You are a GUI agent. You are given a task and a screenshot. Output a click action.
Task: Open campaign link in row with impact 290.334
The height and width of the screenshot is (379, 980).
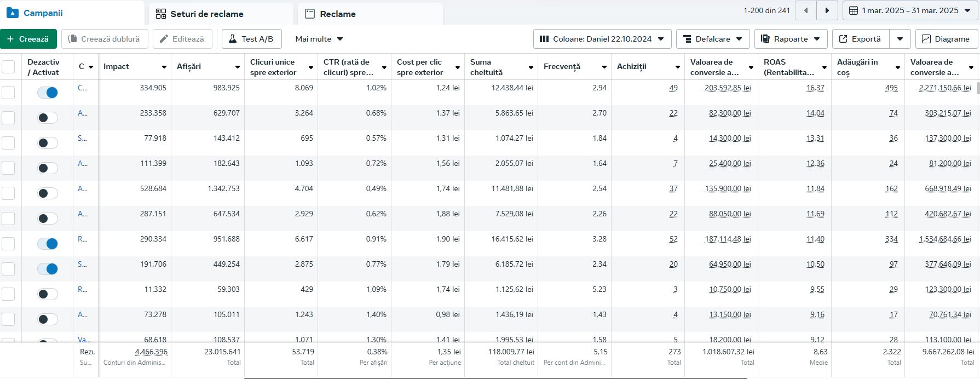point(82,239)
